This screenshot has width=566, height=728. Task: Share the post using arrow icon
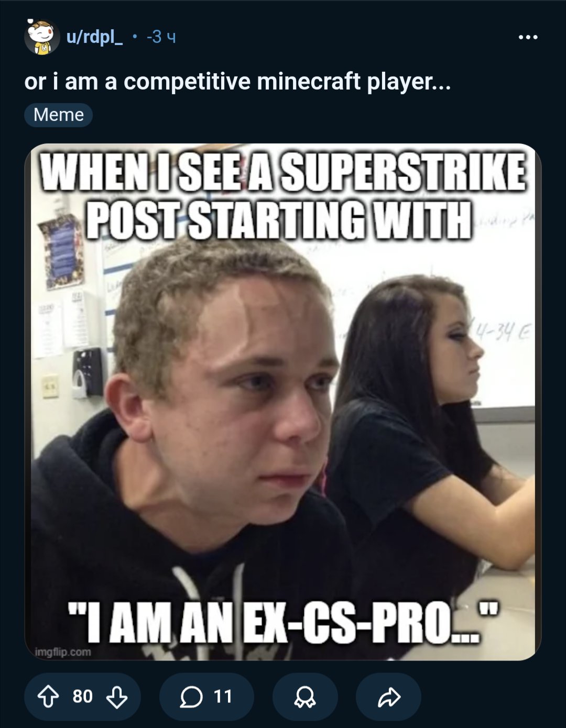pos(388,697)
